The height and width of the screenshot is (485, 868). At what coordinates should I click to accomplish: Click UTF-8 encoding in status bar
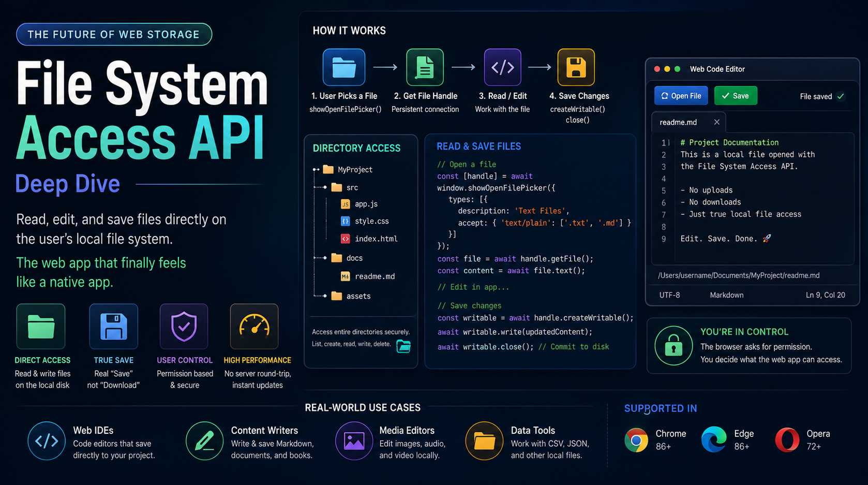(x=669, y=295)
